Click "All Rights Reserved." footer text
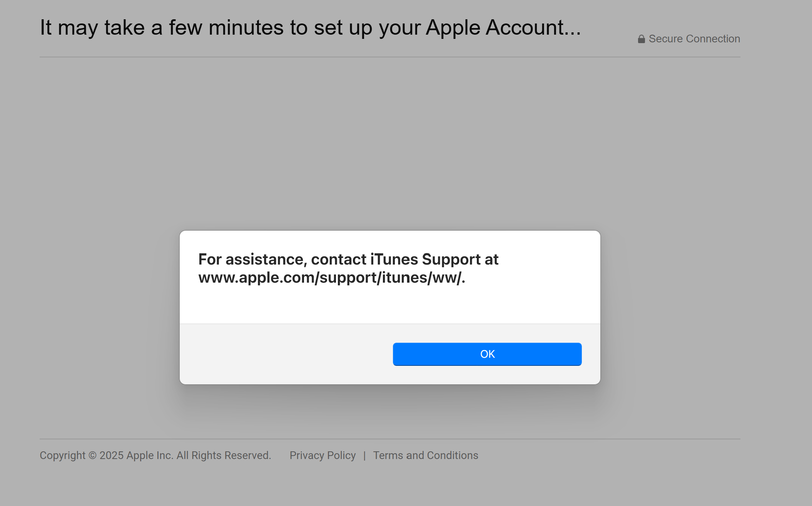 224,455
